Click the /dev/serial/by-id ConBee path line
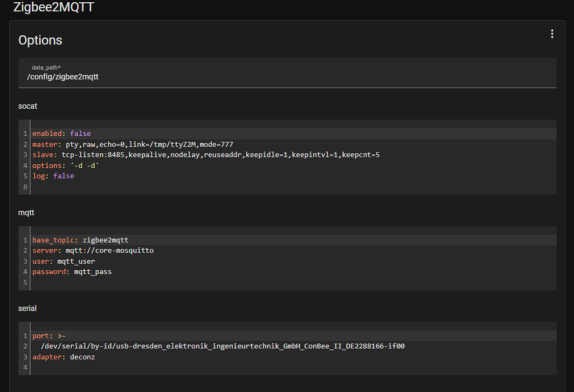The height and width of the screenshot is (392, 574). point(223,346)
